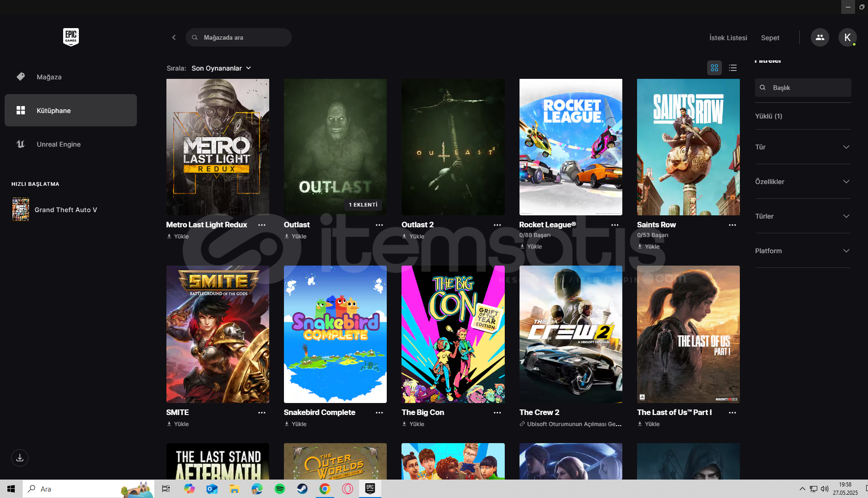Click the network icon in system tray
Screen dimensions: 868x498
814,489
